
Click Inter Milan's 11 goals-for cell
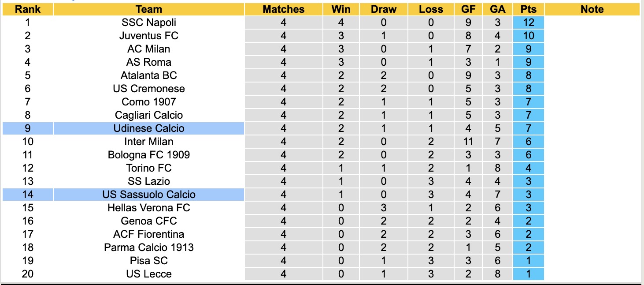tap(468, 142)
